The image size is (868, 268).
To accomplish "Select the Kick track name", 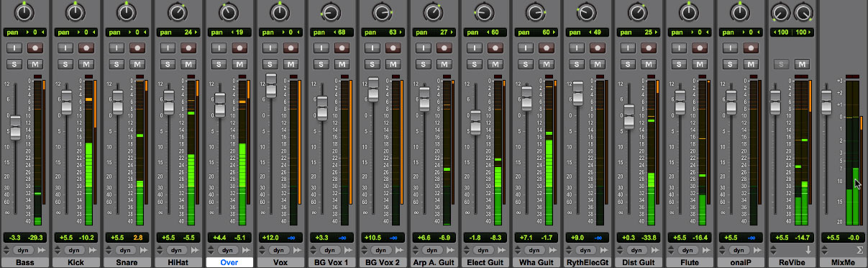I will (76, 262).
